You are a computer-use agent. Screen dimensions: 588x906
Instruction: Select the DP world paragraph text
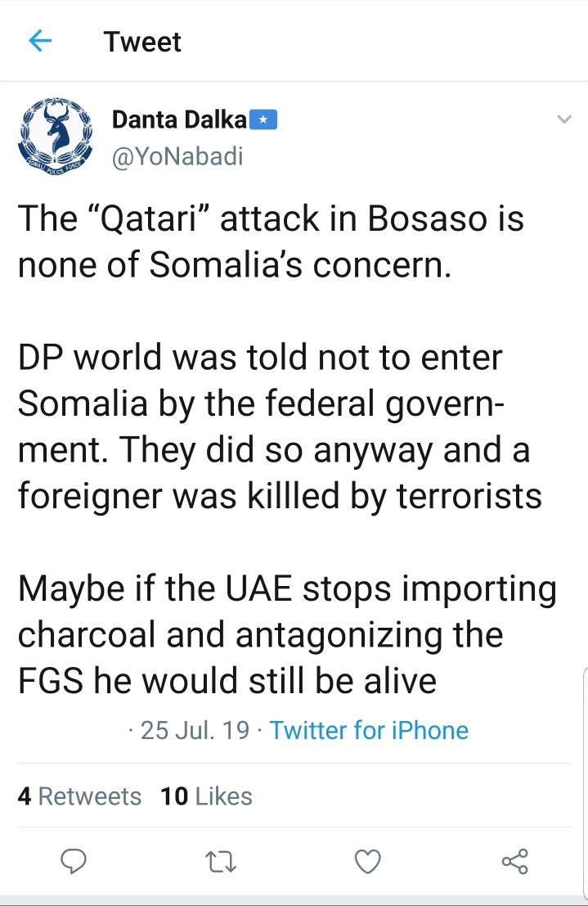(x=281, y=426)
